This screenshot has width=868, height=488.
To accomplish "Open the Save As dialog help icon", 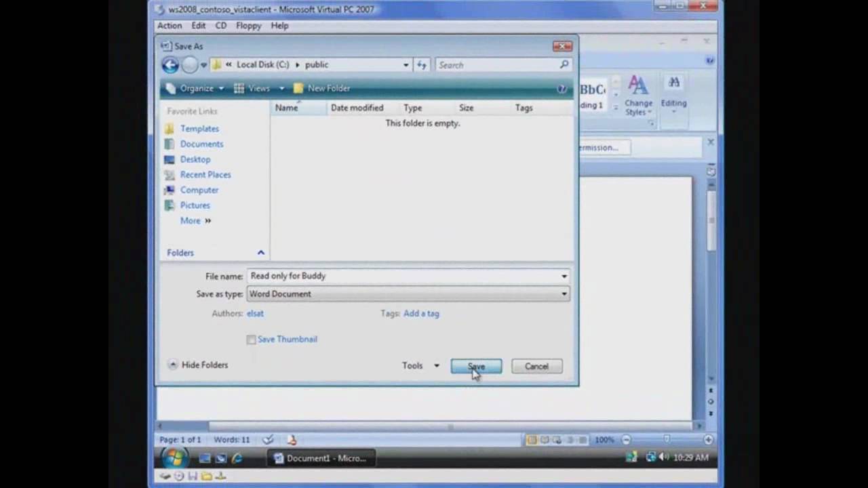I will [561, 89].
